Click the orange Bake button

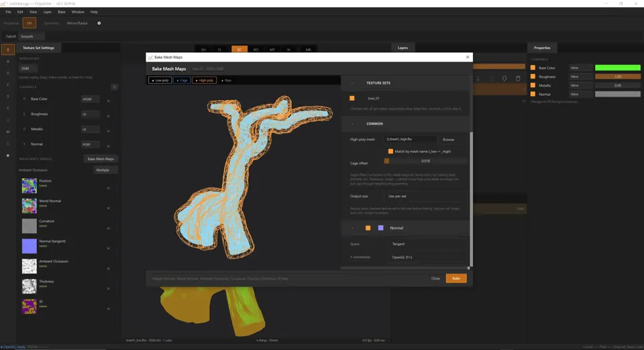tap(456, 278)
